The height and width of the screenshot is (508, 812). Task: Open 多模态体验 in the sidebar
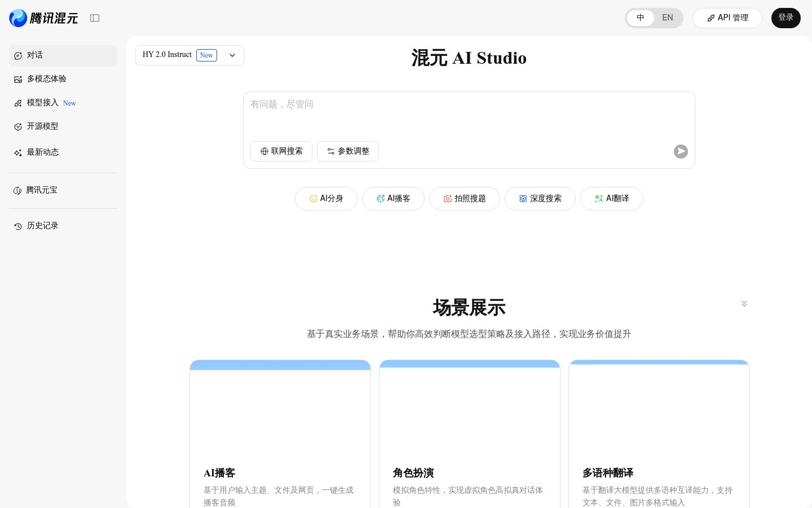point(63,79)
